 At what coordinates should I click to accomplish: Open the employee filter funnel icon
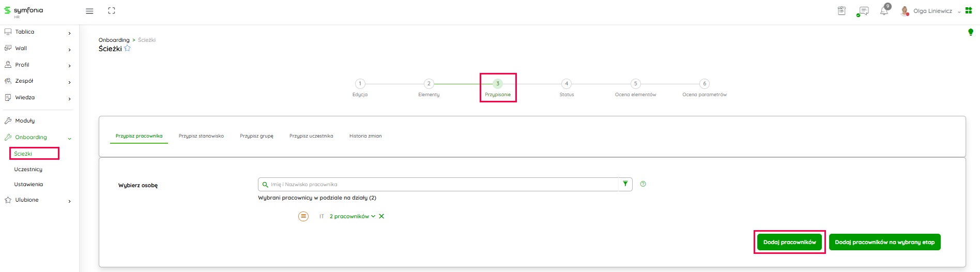click(x=625, y=184)
